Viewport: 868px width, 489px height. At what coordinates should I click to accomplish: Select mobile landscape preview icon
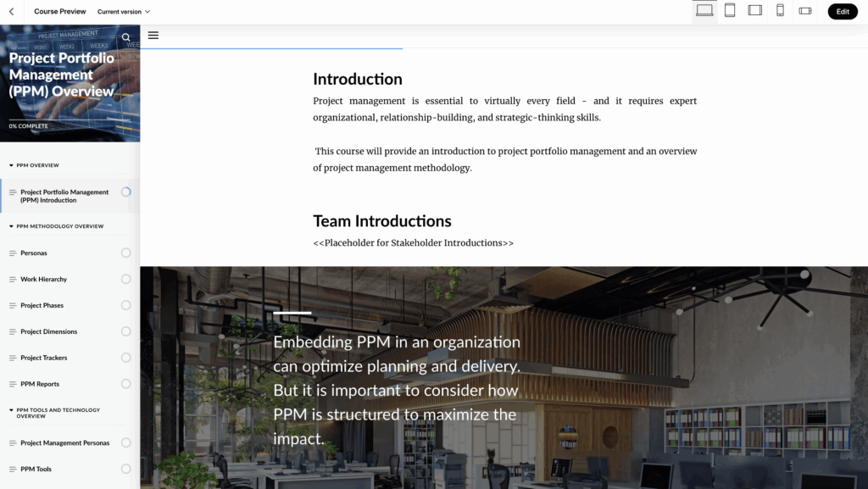click(805, 11)
